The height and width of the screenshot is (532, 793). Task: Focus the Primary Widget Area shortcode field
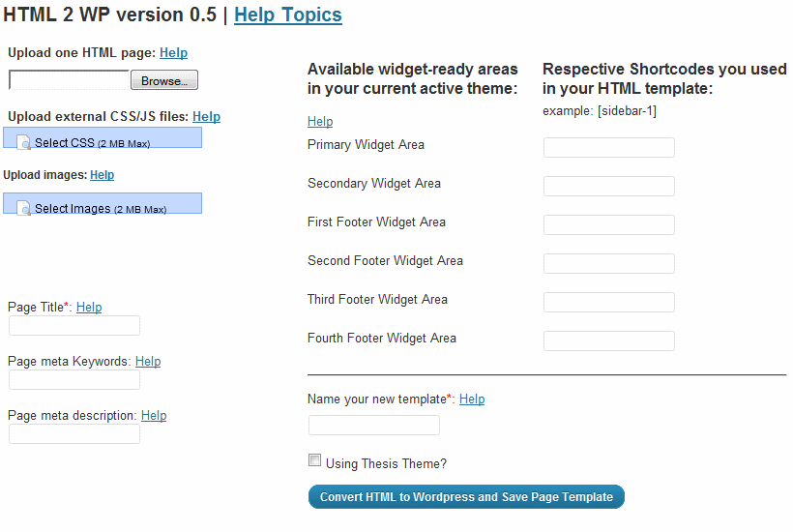(x=608, y=148)
